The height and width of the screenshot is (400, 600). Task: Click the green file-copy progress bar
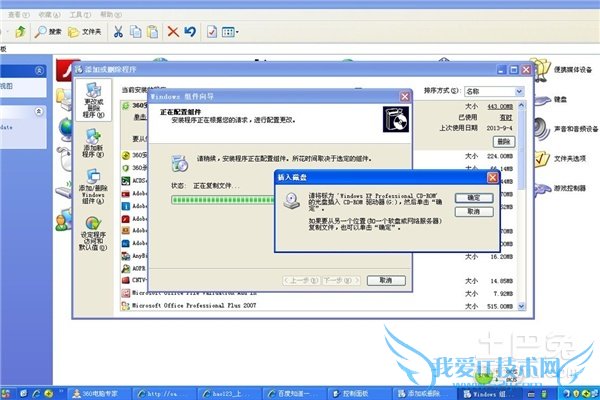[223, 199]
